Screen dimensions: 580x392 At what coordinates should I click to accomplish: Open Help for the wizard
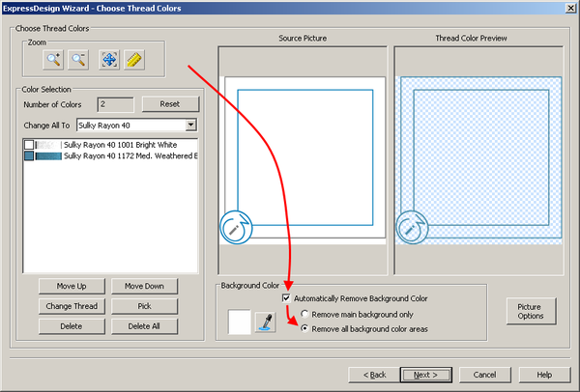(x=544, y=375)
